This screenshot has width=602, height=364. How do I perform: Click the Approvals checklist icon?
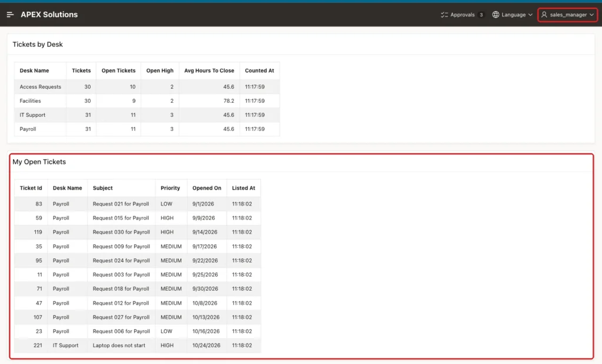pos(444,15)
